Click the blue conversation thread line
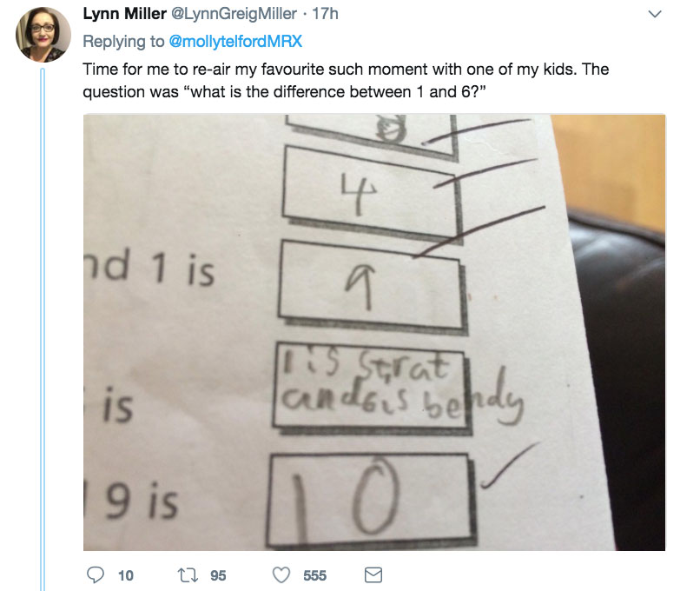 (43, 330)
